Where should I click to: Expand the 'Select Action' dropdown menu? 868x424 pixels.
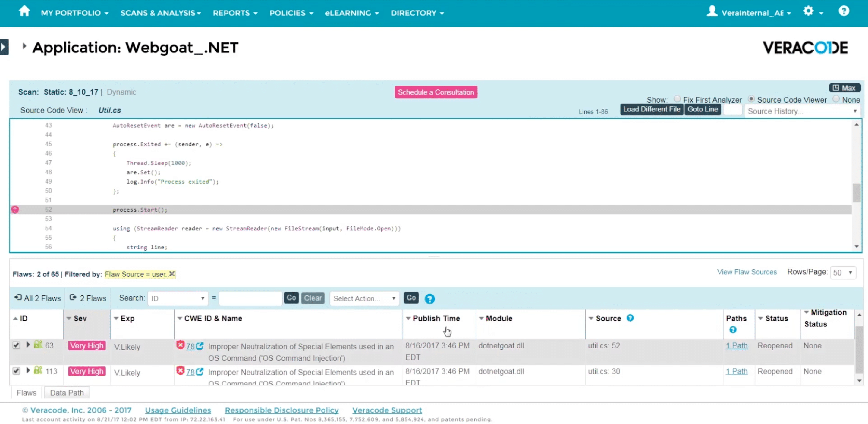363,298
